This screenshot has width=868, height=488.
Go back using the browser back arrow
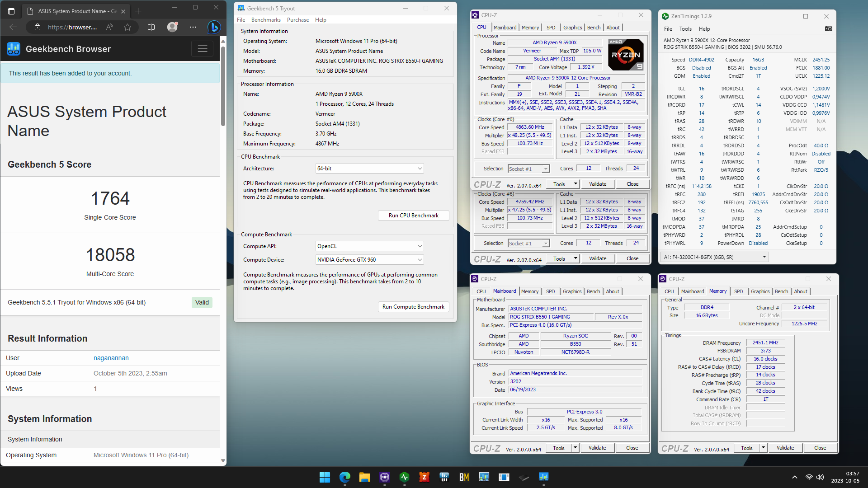pos(13,27)
